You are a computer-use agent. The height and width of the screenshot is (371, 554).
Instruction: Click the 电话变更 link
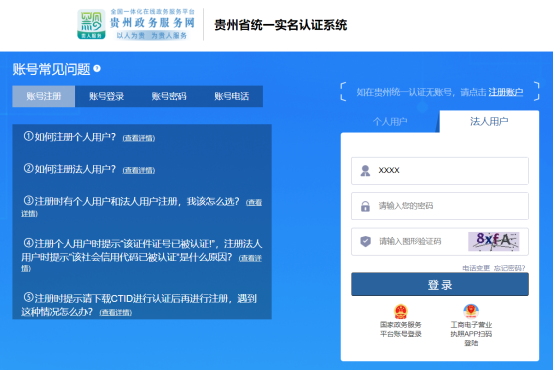coord(476,268)
